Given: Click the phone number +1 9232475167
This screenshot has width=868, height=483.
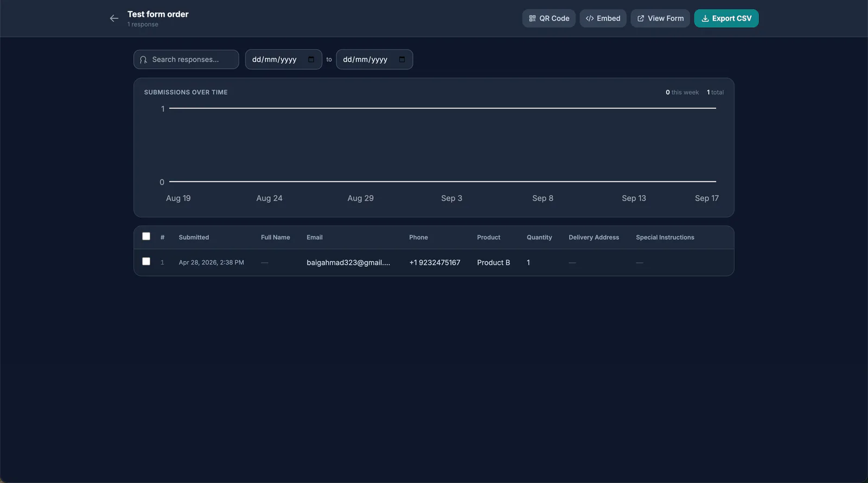Looking at the screenshot, I should point(435,262).
